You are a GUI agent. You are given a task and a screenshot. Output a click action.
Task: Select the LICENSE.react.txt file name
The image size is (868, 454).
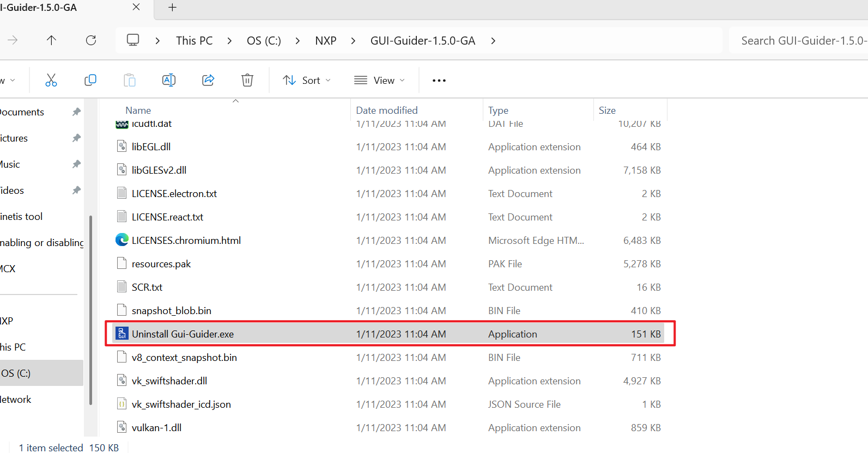(x=167, y=217)
